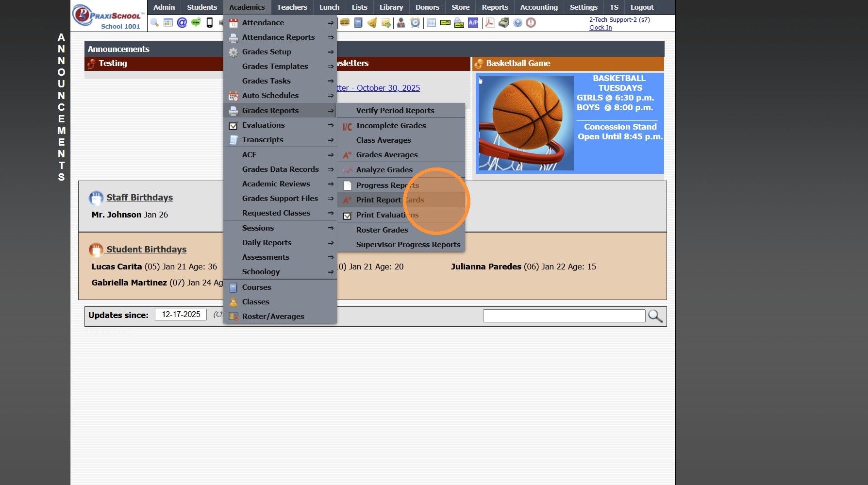Image resolution: width=868 pixels, height=485 pixels.
Task: Click the 'Julianna Paredes' birthday entry
Action: tap(523, 267)
